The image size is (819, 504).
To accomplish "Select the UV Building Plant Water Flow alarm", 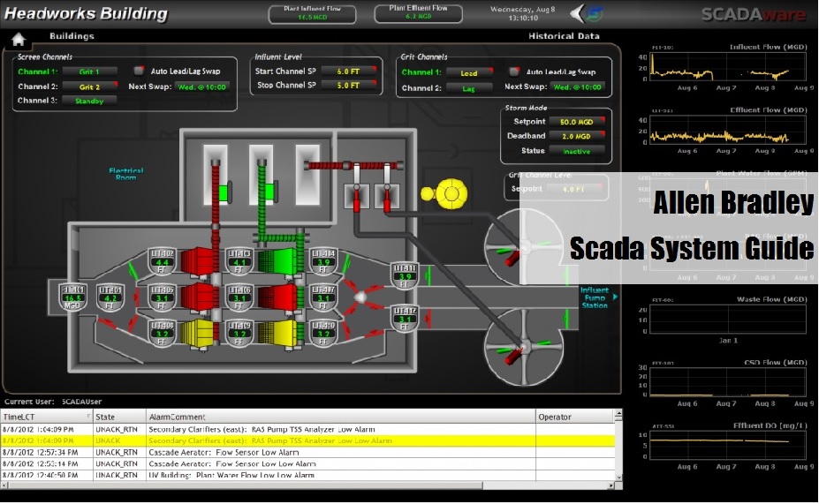I will click(x=307, y=475).
